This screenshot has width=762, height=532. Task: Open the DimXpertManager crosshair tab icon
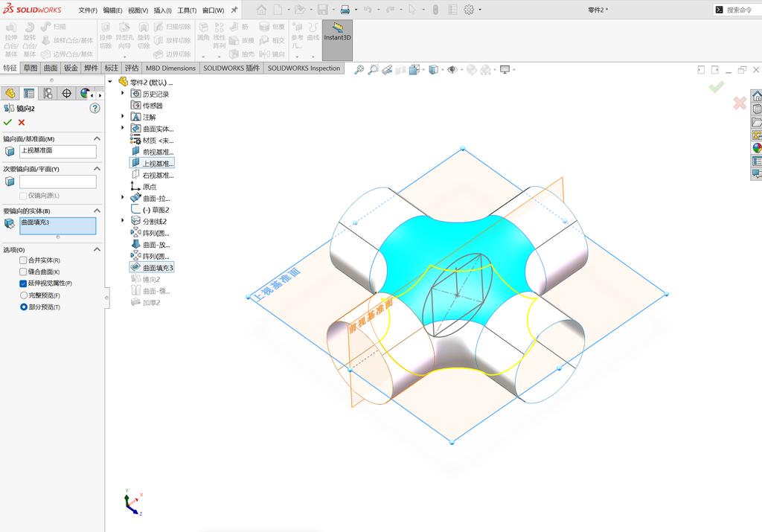point(66,93)
